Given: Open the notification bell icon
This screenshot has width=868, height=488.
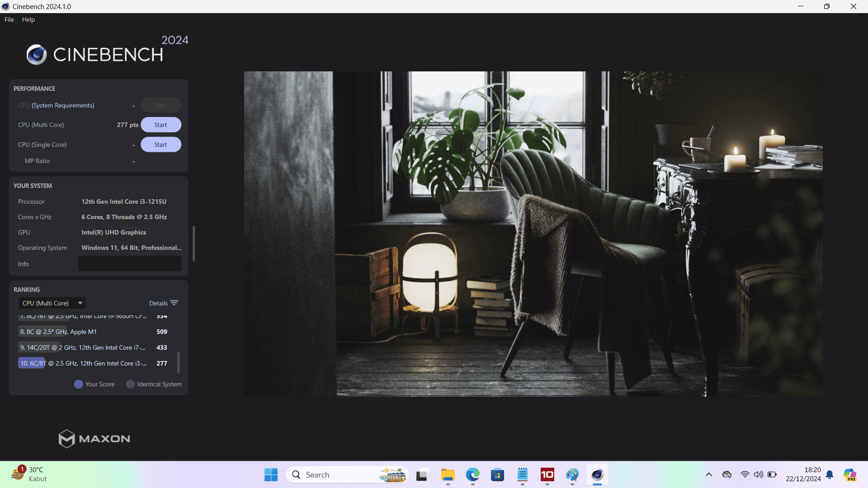Looking at the screenshot, I should (x=830, y=474).
